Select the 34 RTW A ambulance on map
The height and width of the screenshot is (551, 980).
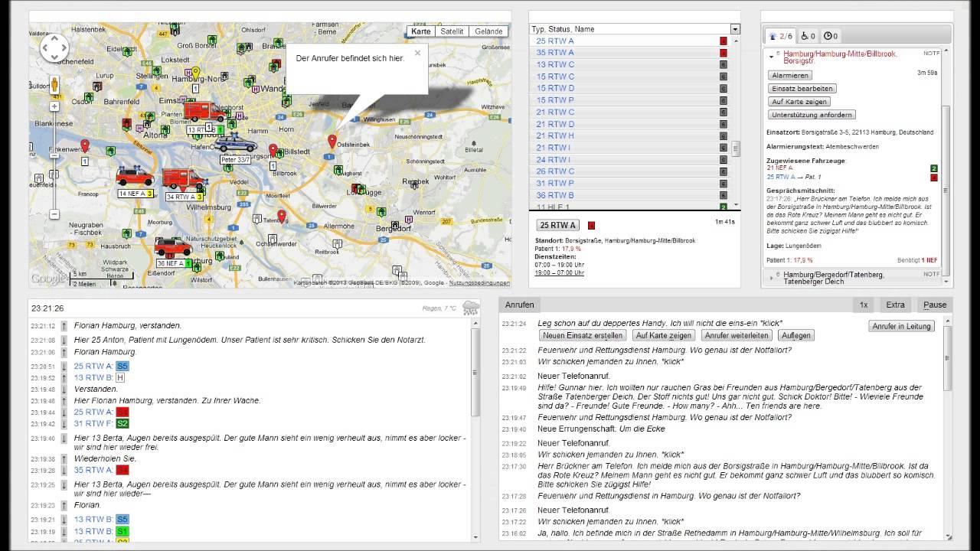click(184, 180)
